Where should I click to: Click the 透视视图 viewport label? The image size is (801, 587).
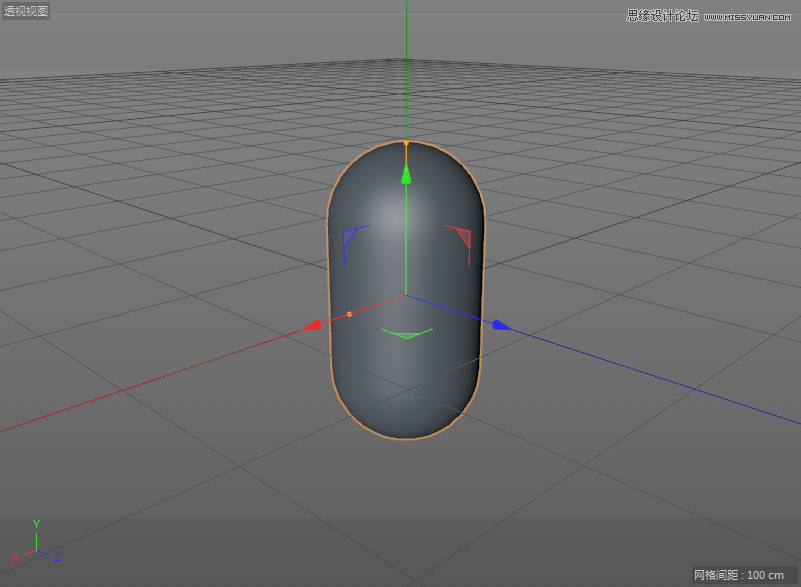pyautogui.click(x=25, y=11)
